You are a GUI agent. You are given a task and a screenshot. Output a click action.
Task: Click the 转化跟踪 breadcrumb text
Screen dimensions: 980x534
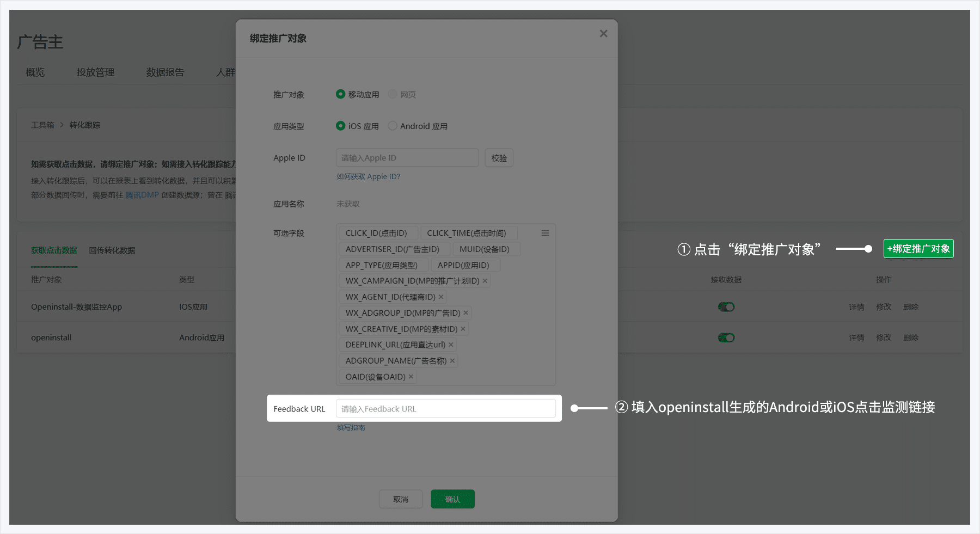point(85,125)
